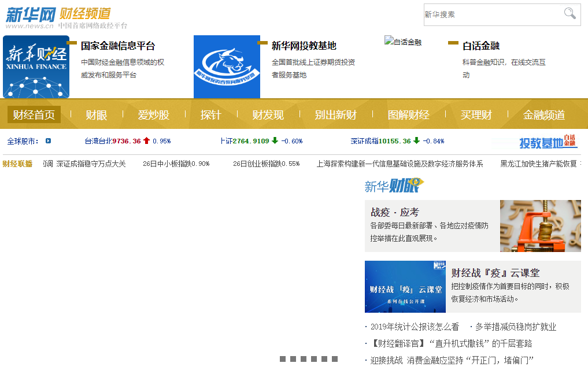Image resolution: width=588 pixels, height=374 pixels.
Task: Click the 财经联播 ticker label
Action: point(17,164)
